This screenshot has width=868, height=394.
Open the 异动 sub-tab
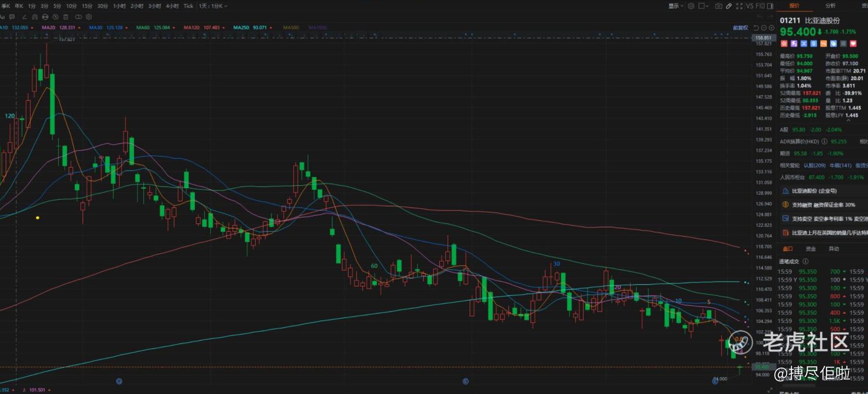tap(834, 249)
